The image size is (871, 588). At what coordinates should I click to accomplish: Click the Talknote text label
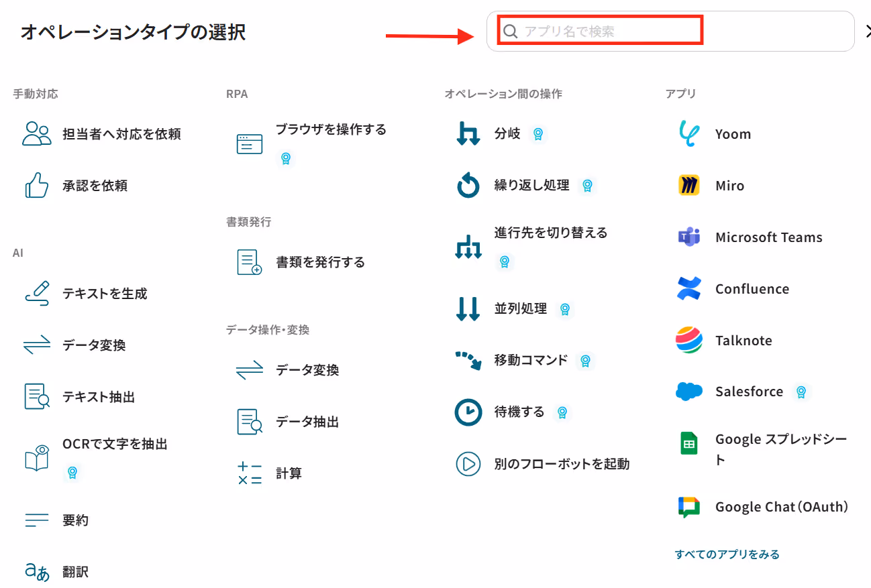pyautogui.click(x=744, y=341)
